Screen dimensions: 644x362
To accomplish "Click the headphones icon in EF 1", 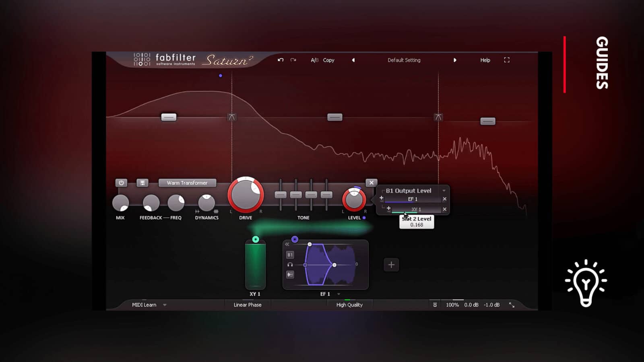I will pos(290,265).
